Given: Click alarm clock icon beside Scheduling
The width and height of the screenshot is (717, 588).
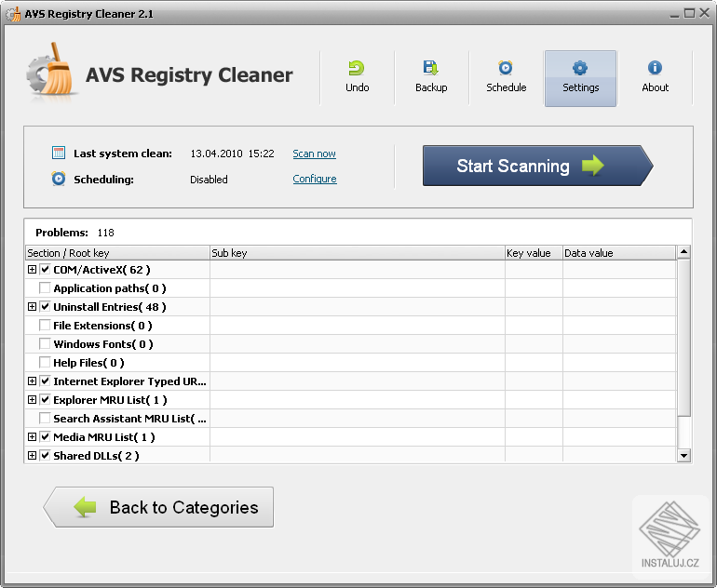Looking at the screenshot, I should 59,179.
